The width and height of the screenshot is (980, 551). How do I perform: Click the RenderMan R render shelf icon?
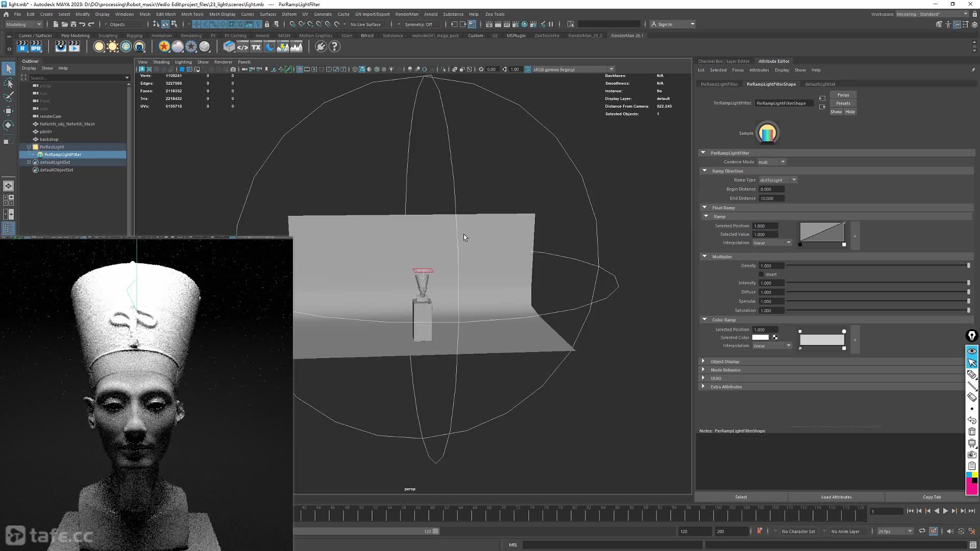click(22, 47)
